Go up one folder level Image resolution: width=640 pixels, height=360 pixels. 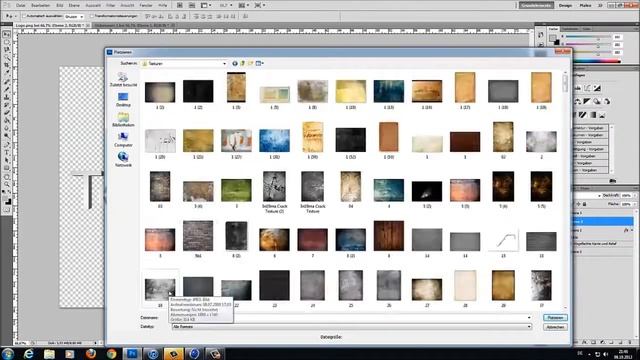[x=242, y=63]
